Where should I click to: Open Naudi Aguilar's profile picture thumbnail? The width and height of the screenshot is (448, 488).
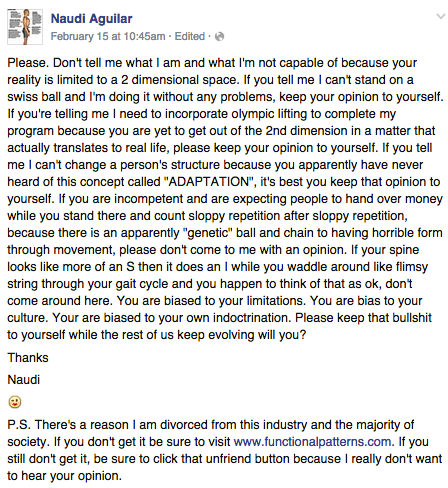(x=25, y=27)
